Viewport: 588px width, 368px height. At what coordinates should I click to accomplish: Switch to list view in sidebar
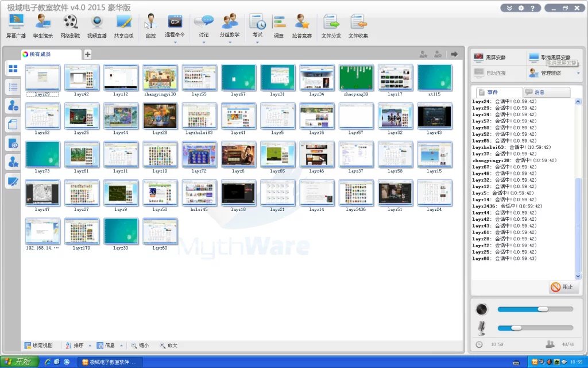tap(13, 87)
